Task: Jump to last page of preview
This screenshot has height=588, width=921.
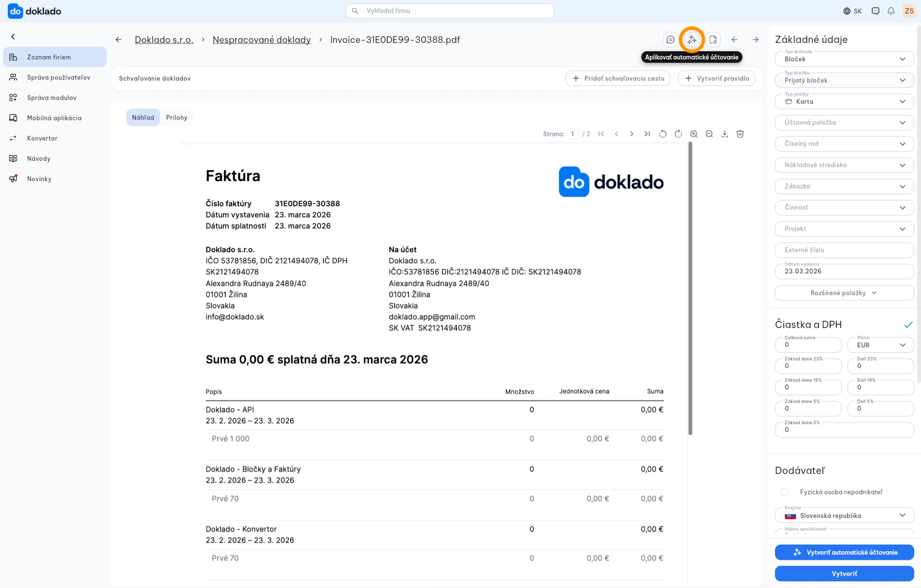Action: point(647,134)
